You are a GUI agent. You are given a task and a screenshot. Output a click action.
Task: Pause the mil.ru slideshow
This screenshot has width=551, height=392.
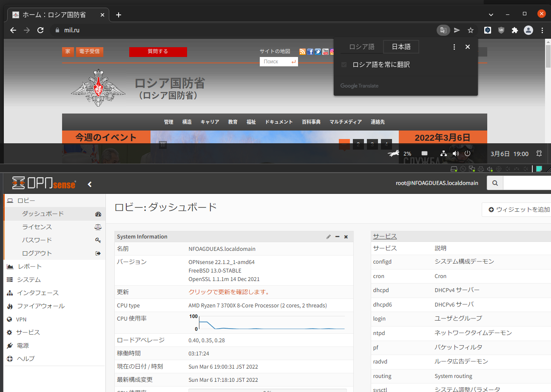point(162,145)
